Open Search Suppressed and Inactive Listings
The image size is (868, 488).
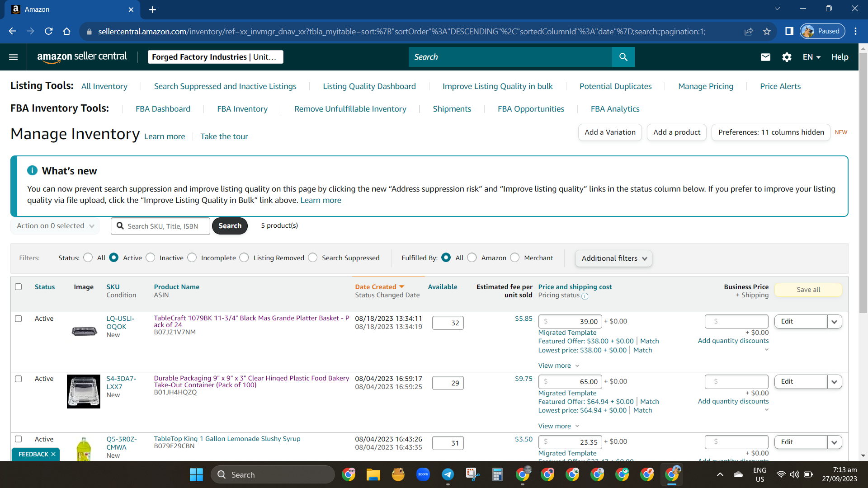pyautogui.click(x=225, y=86)
